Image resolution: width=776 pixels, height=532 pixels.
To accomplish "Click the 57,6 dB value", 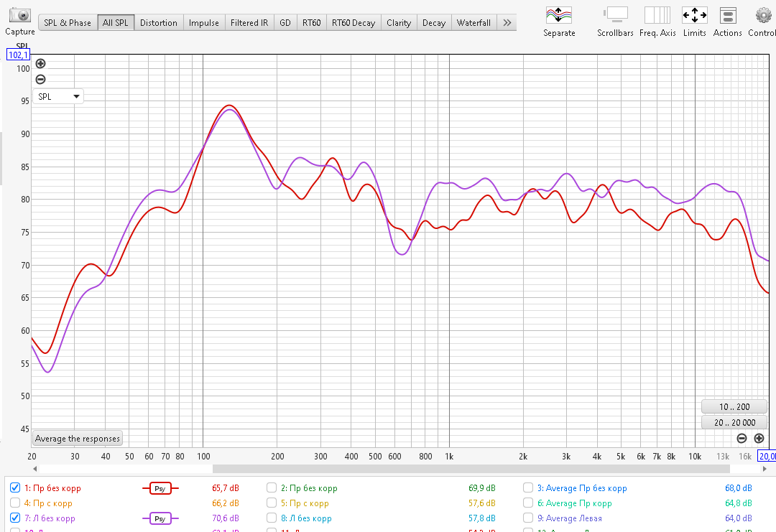I will click(x=481, y=503).
